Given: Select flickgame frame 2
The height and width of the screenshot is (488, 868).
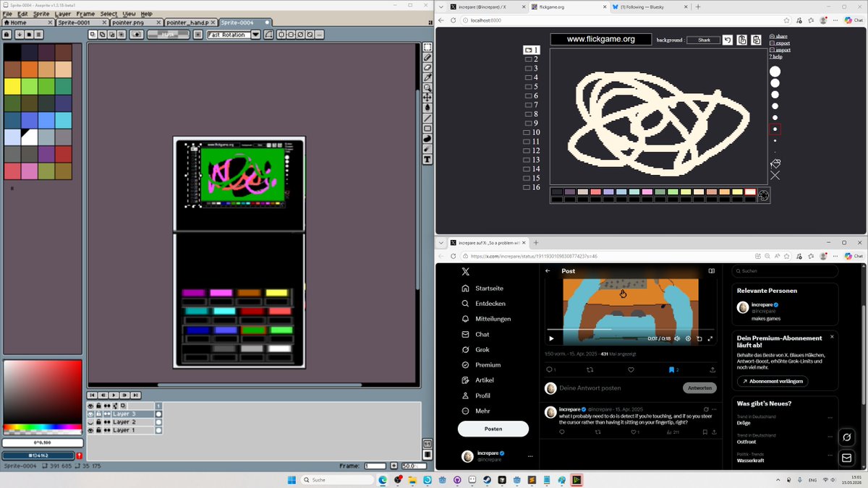Looking at the screenshot, I should pos(532,59).
